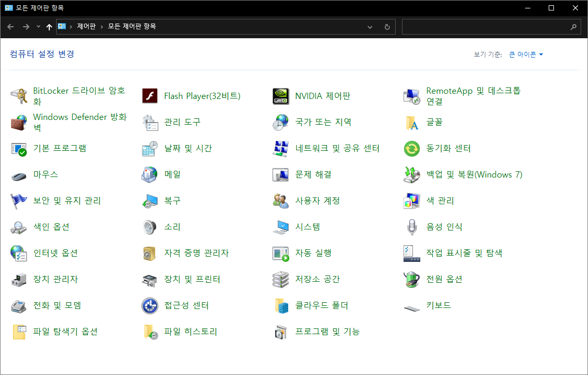The image size is (588, 375).
Task: Open the recent locations dropdown arrow
Action: pos(38,27)
